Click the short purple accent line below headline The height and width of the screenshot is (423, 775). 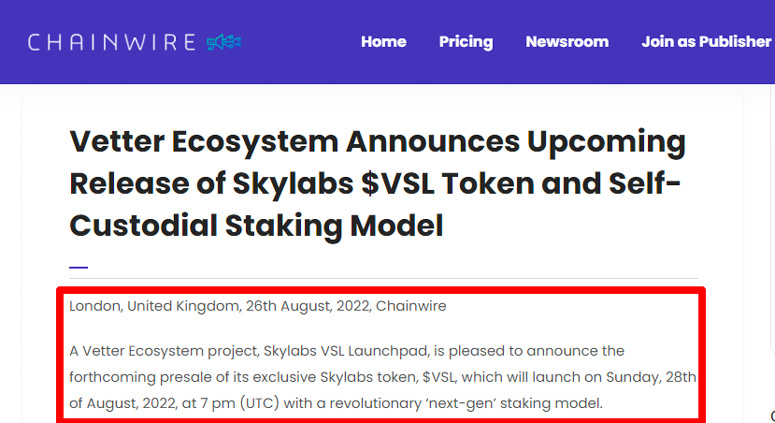coord(79,267)
